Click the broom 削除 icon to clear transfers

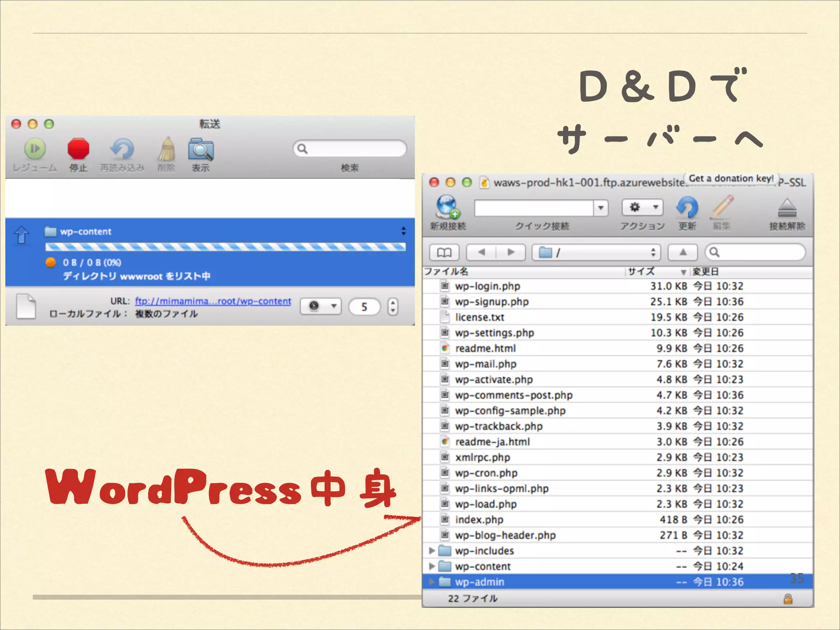pos(167,149)
